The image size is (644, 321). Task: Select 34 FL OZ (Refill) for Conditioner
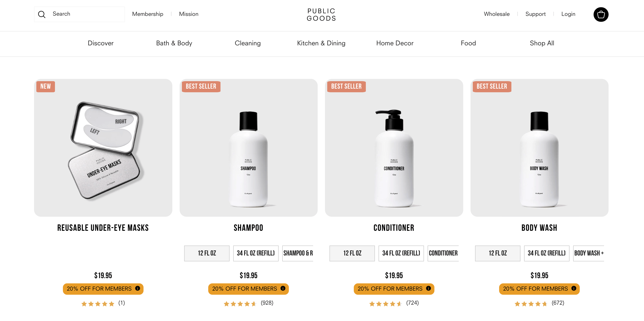click(x=401, y=253)
